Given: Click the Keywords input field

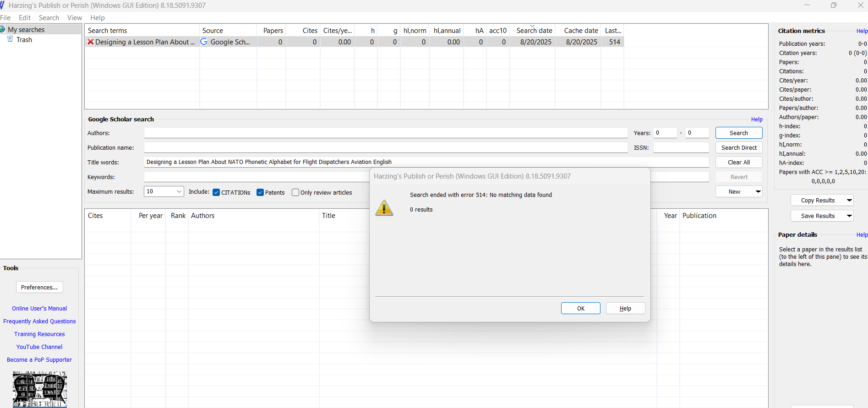Looking at the screenshot, I should (257, 177).
